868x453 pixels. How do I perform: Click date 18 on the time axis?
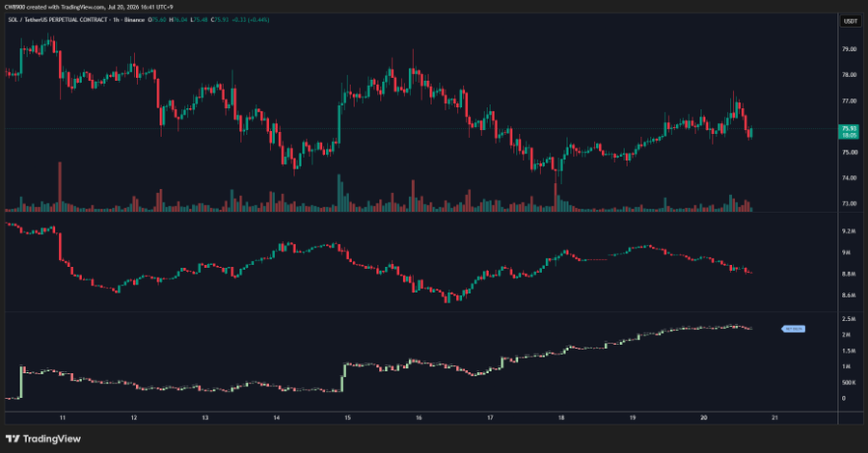coord(561,418)
